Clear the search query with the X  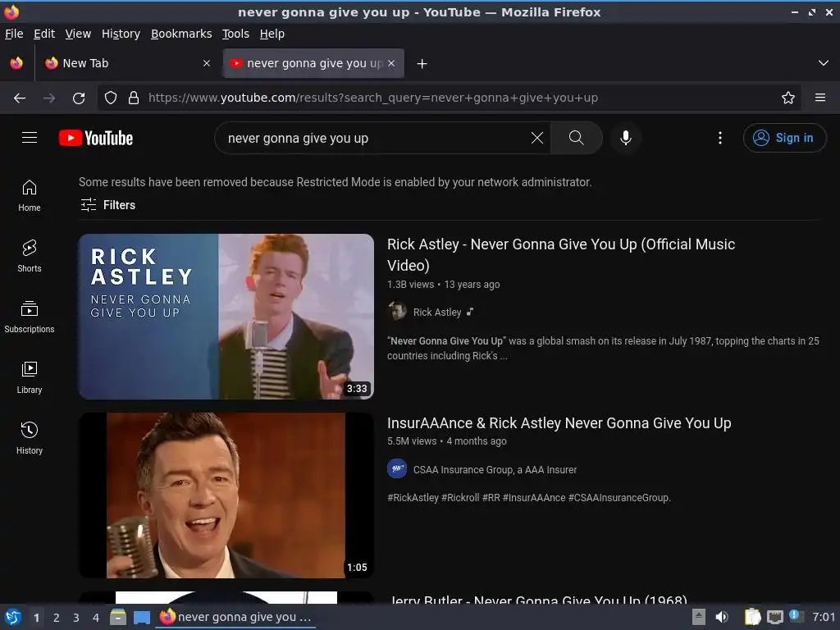(x=536, y=138)
